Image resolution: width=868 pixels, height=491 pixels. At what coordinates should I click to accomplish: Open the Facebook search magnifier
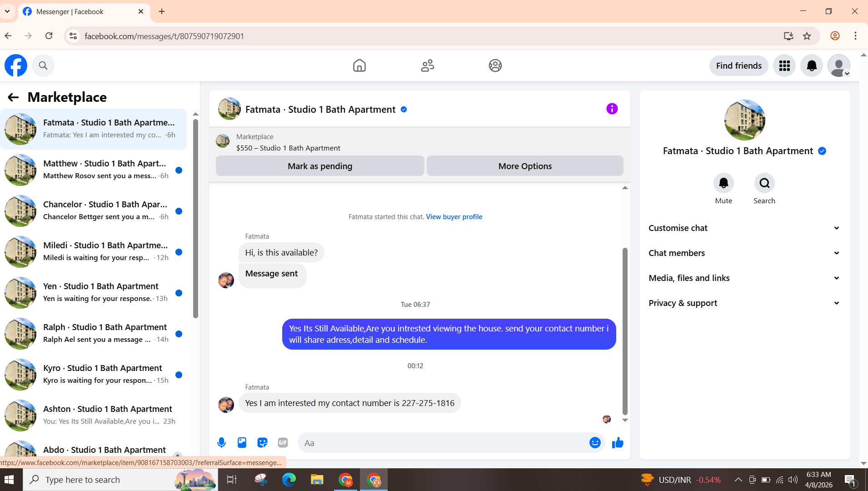coord(43,65)
